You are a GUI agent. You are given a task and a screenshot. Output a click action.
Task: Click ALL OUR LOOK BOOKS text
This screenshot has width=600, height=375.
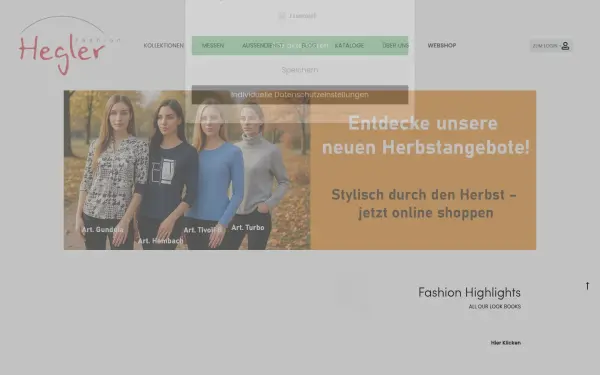[494, 307]
